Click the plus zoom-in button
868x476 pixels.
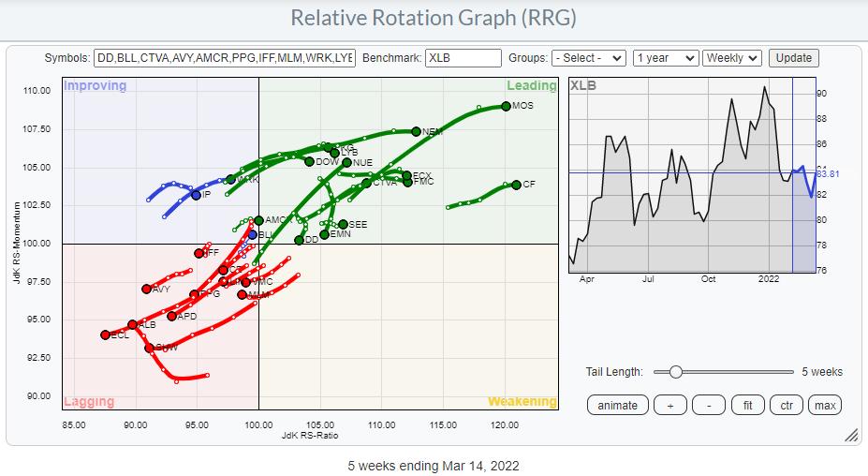click(669, 405)
